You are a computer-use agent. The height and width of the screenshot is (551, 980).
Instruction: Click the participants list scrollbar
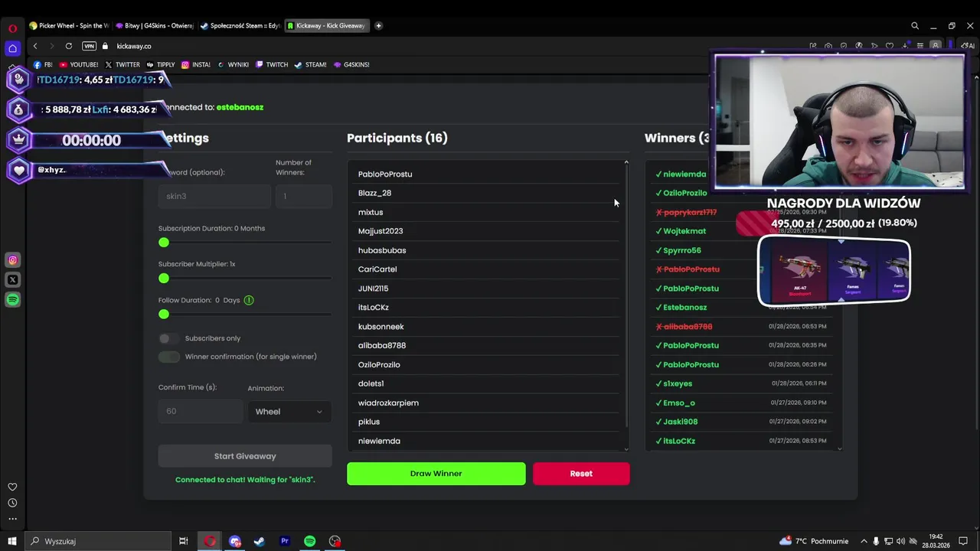626,305
